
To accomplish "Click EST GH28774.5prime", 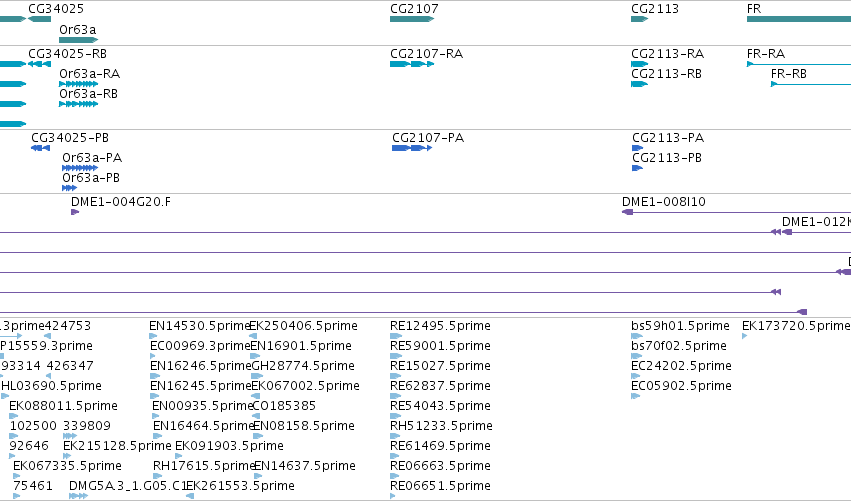I will click(x=303, y=366).
